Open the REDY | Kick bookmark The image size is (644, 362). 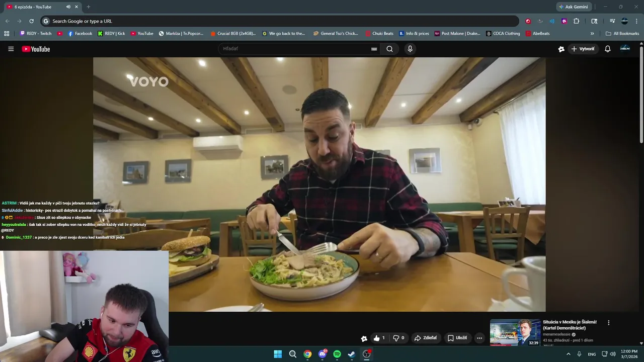[111, 33]
